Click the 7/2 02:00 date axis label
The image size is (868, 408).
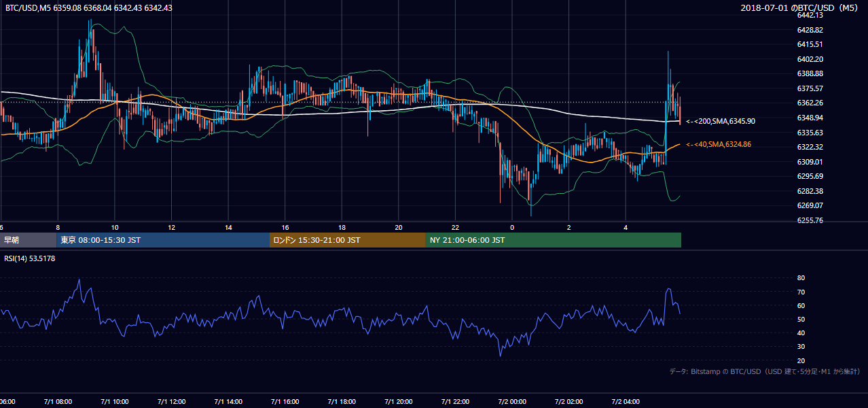click(569, 402)
